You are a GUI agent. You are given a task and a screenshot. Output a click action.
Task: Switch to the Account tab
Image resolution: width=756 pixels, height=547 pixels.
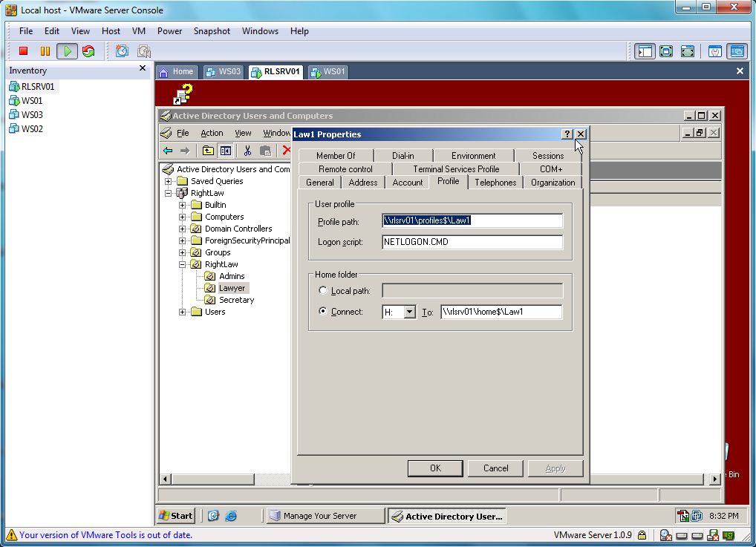408,183
